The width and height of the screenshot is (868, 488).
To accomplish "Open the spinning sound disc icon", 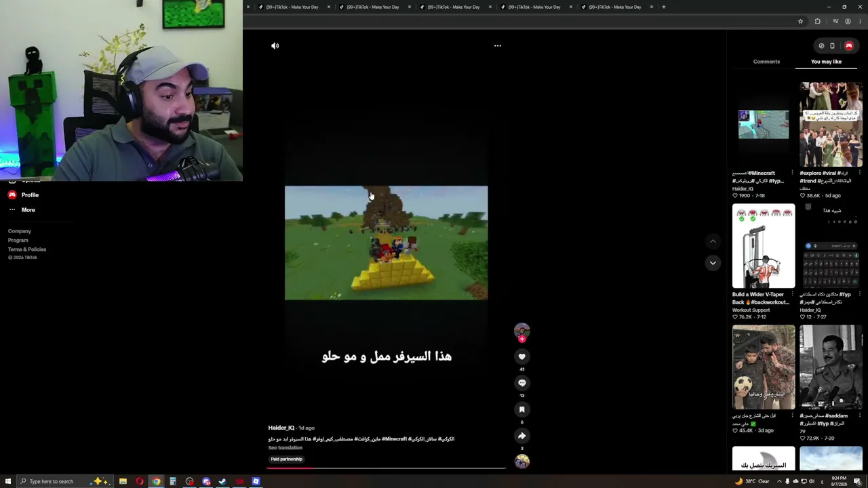I will (521, 462).
